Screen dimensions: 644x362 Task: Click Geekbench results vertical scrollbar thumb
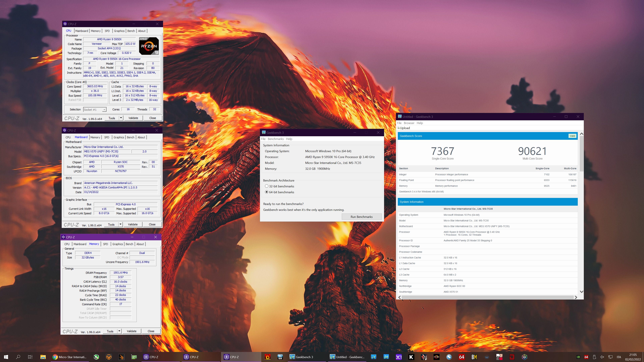click(x=581, y=154)
